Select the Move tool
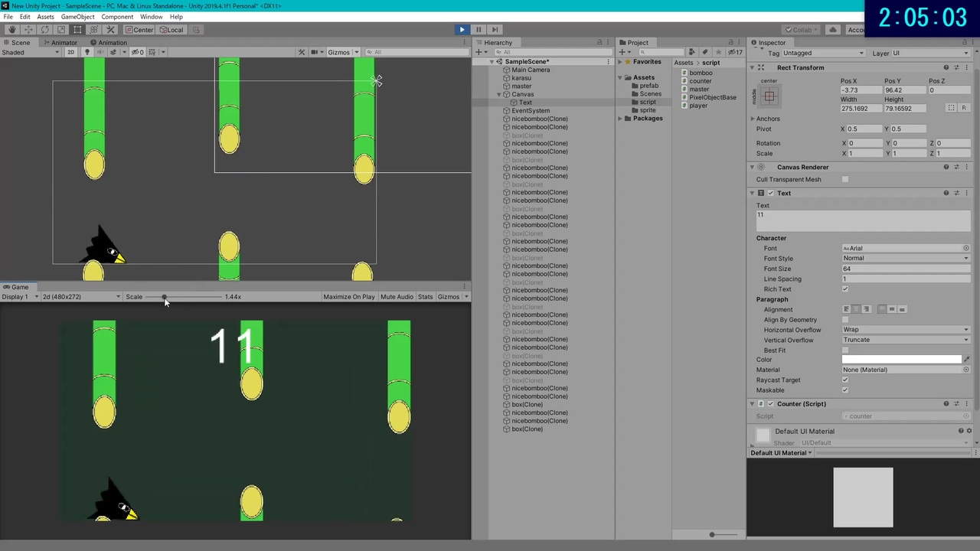This screenshot has width=980, height=551. [28, 30]
